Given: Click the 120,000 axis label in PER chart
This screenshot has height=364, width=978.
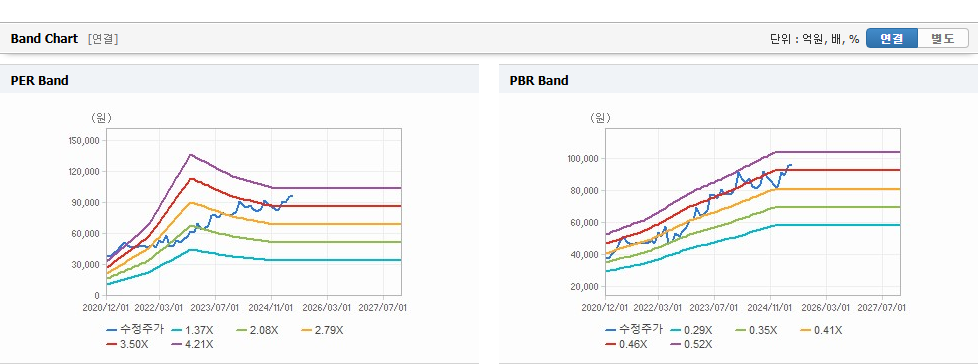Looking at the screenshot, I should [84, 171].
